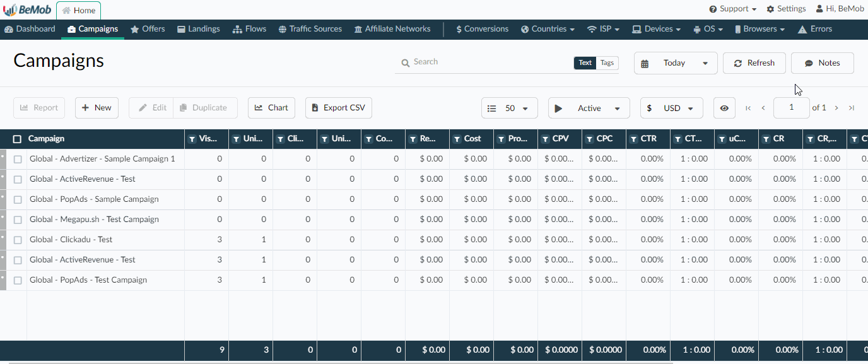Jump to last page icon
The height and width of the screenshot is (364, 868).
852,108
